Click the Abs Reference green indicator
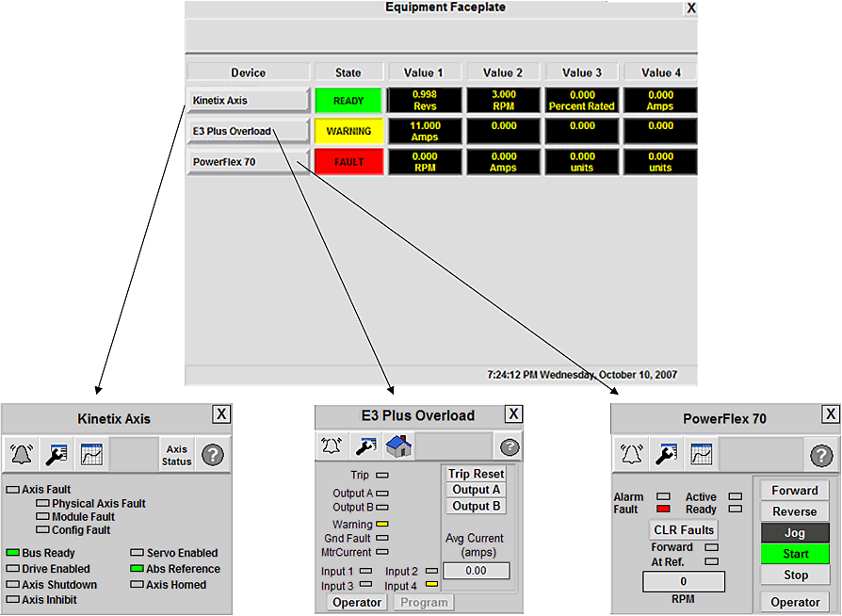This screenshot has width=842, height=616. pos(137,568)
